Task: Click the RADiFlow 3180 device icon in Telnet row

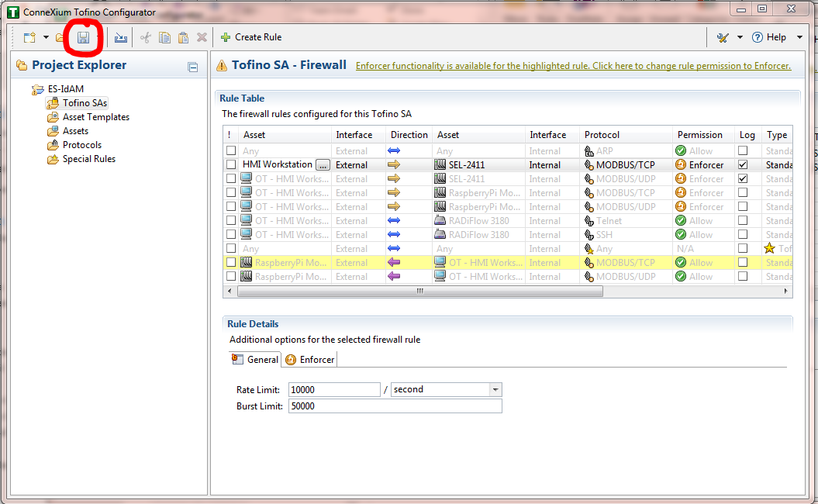Action: click(x=440, y=220)
